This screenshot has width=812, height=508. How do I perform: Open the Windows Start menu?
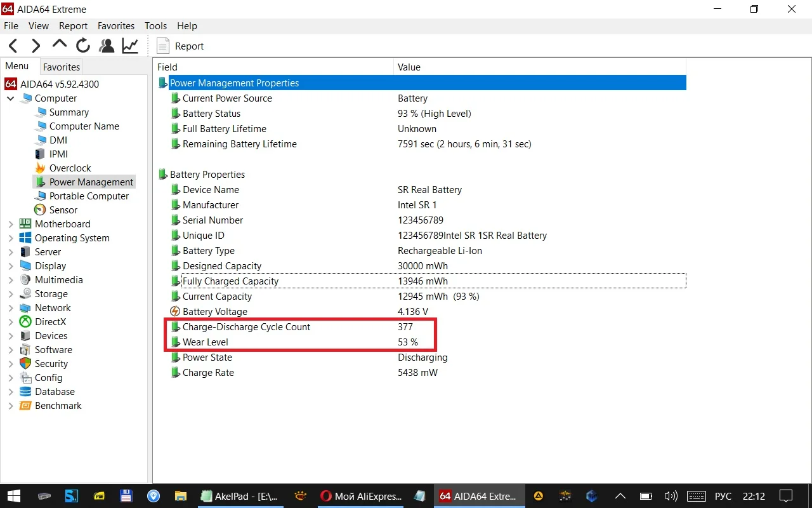[x=13, y=496]
